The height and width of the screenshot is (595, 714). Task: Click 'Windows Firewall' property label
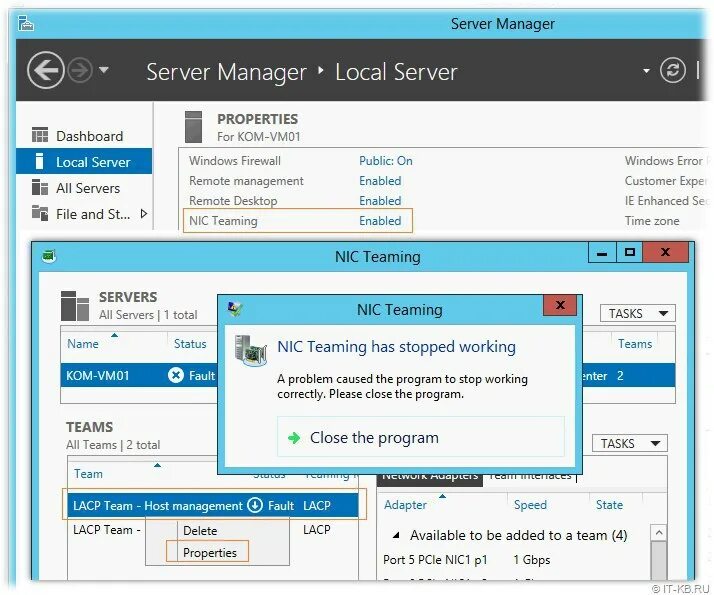pos(235,161)
